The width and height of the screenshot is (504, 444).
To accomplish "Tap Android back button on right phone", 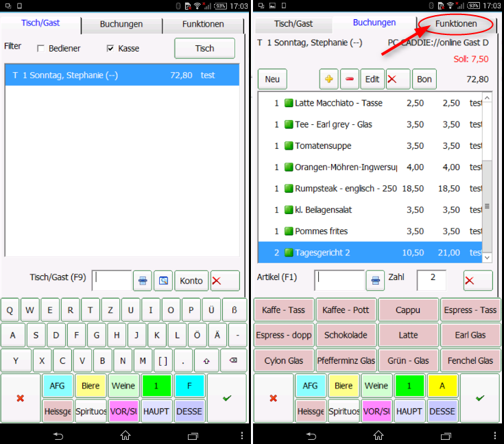I will 311,436.
